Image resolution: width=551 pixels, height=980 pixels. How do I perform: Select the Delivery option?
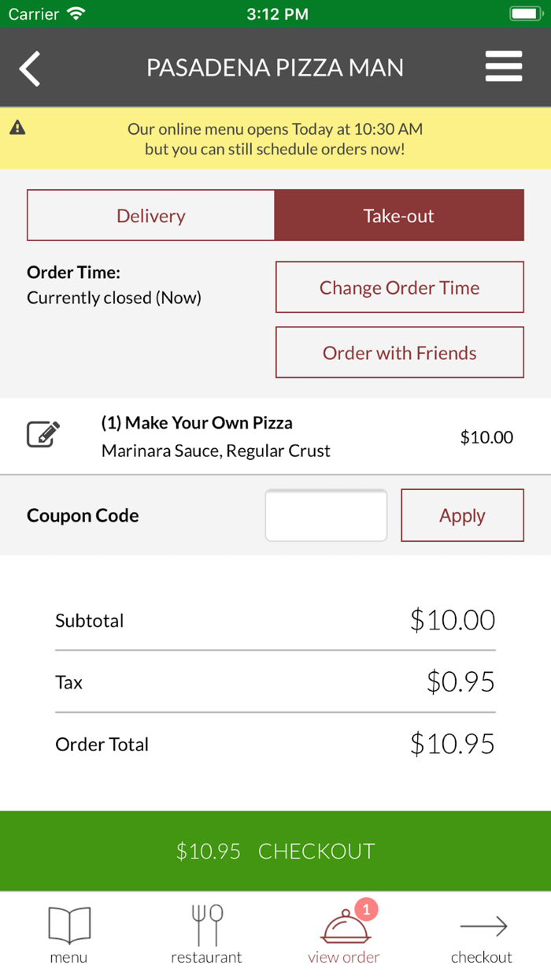click(x=150, y=215)
